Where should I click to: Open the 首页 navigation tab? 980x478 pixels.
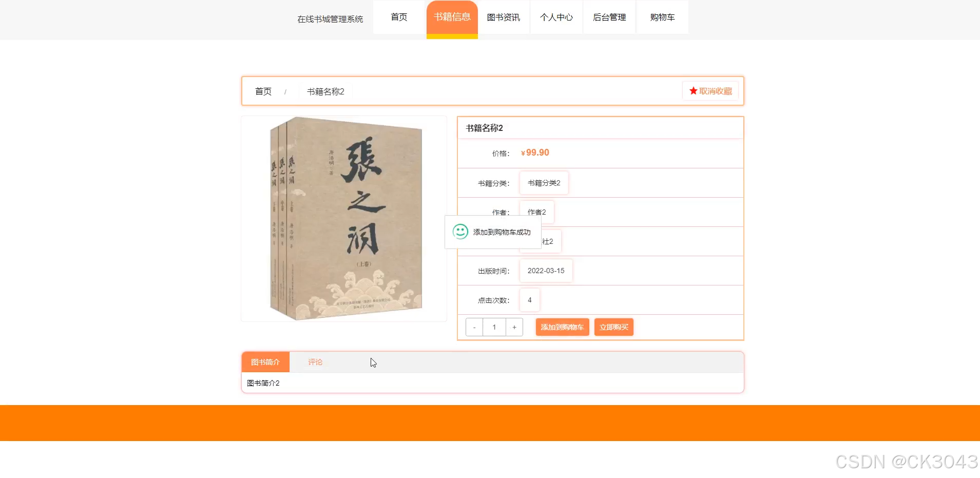[399, 17]
